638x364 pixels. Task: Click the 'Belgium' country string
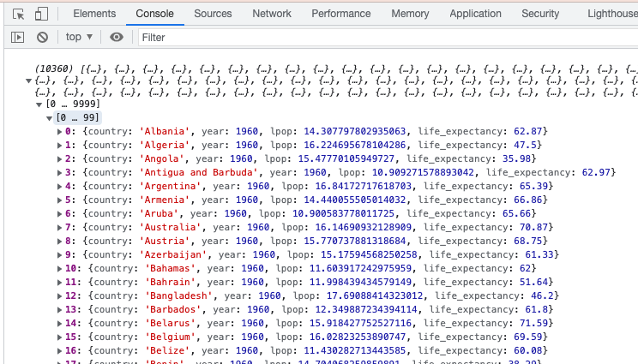pos(170,337)
